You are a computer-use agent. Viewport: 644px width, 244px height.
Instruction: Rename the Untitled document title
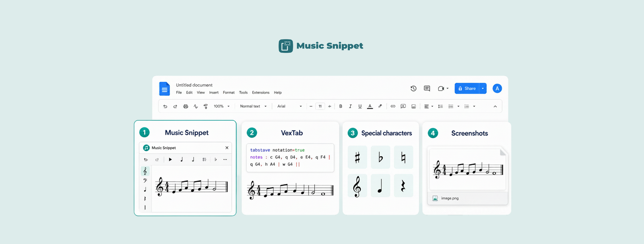(x=194, y=85)
